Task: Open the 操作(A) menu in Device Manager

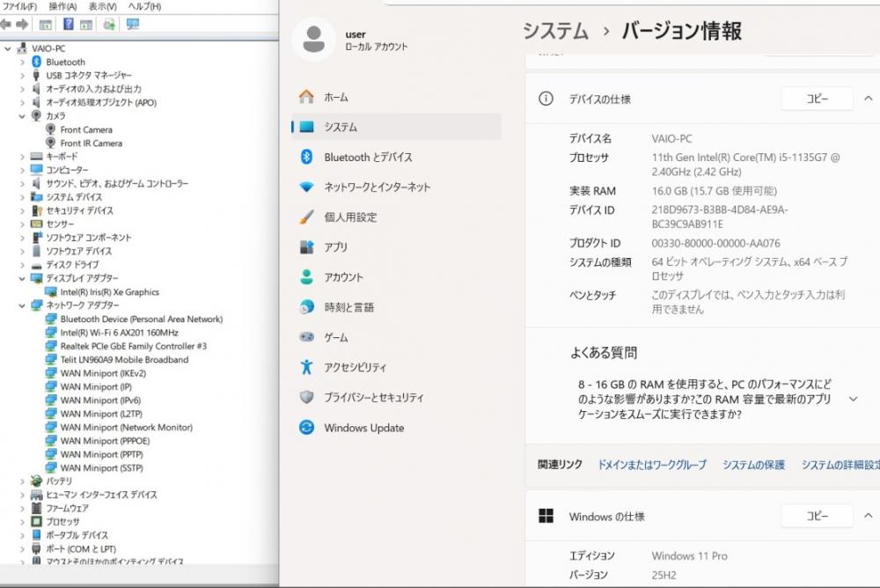Action: (x=62, y=6)
